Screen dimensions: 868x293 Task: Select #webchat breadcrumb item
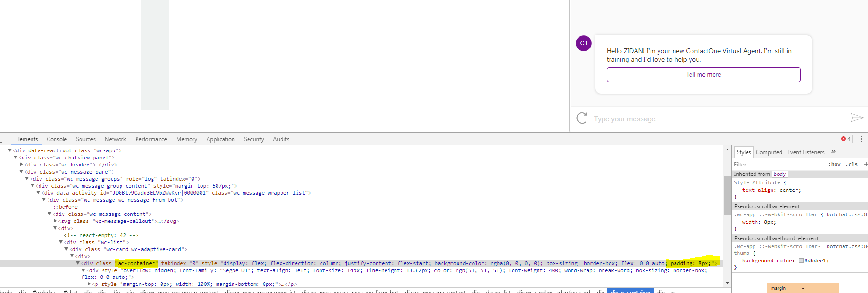click(x=45, y=291)
